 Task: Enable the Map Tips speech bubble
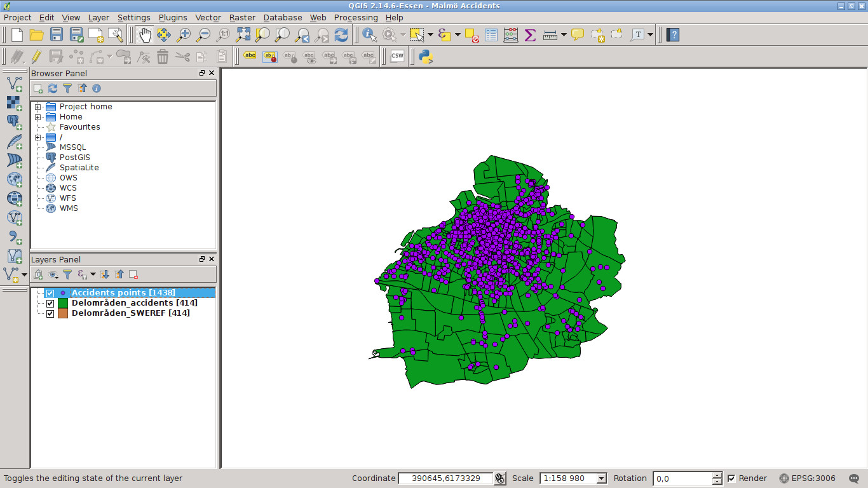pyautogui.click(x=578, y=35)
